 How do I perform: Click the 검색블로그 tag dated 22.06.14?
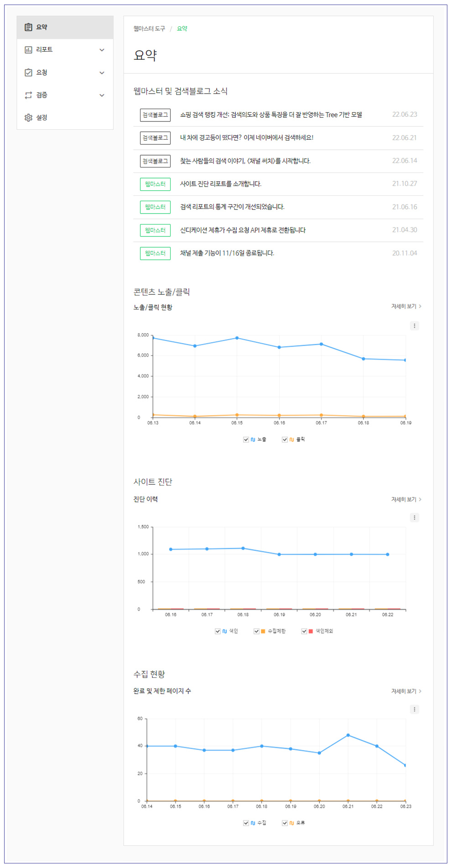pyautogui.click(x=155, y=161)
